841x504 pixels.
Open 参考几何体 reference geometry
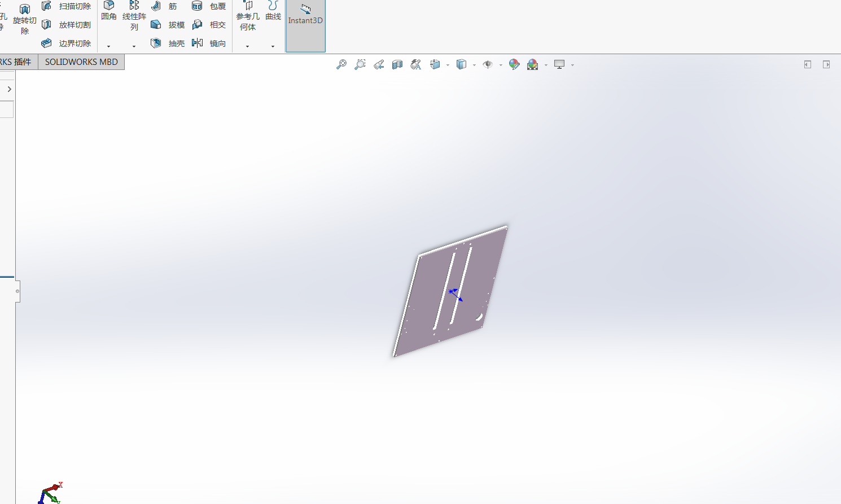(x=248, y=16)
